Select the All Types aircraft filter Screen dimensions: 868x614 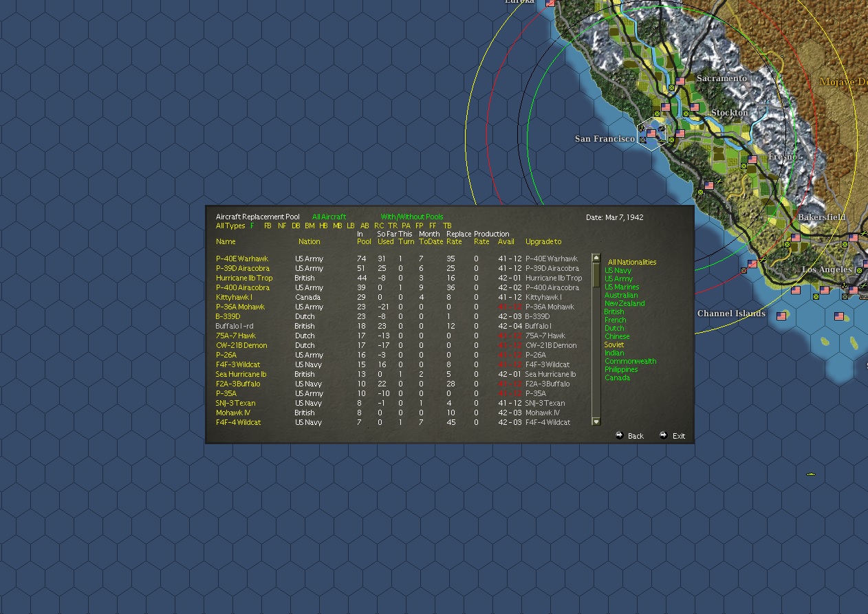[x=230, y=226]
